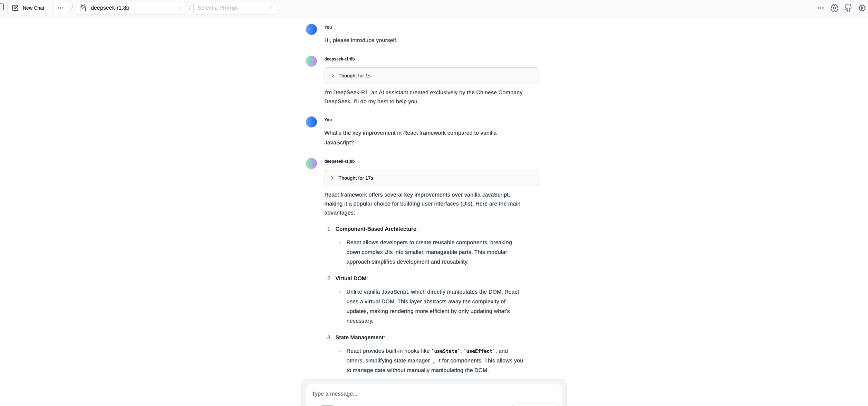Open the brain-gear model settings icon
Image resolution: width=868 pixels, height=406 pixels.
[835, 8]
